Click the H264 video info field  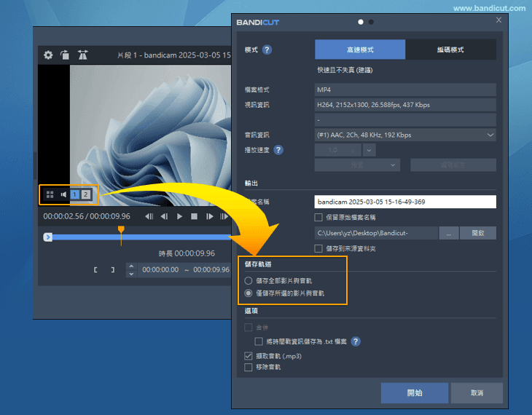405,105
